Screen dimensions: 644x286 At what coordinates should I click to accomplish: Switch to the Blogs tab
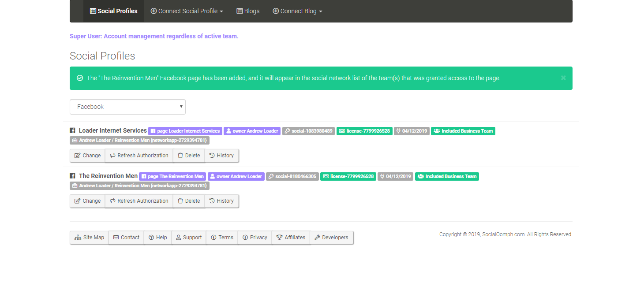pos(247,11)
